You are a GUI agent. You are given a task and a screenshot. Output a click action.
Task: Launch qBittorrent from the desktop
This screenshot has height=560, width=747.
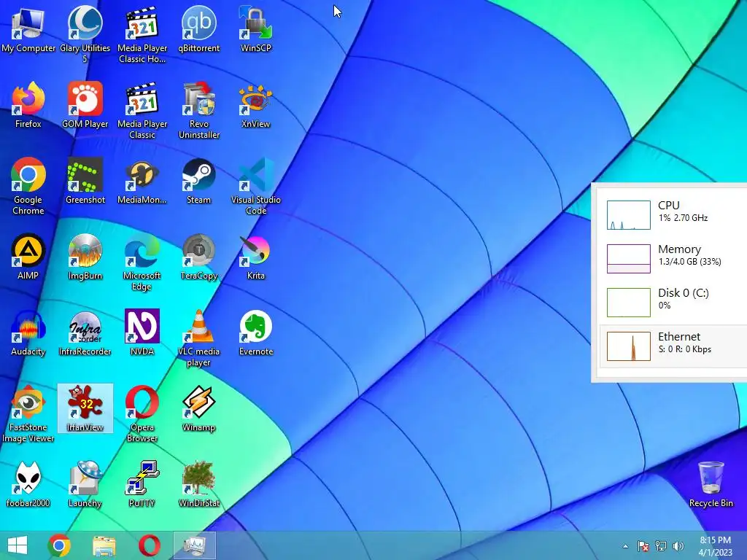[199, 29]
